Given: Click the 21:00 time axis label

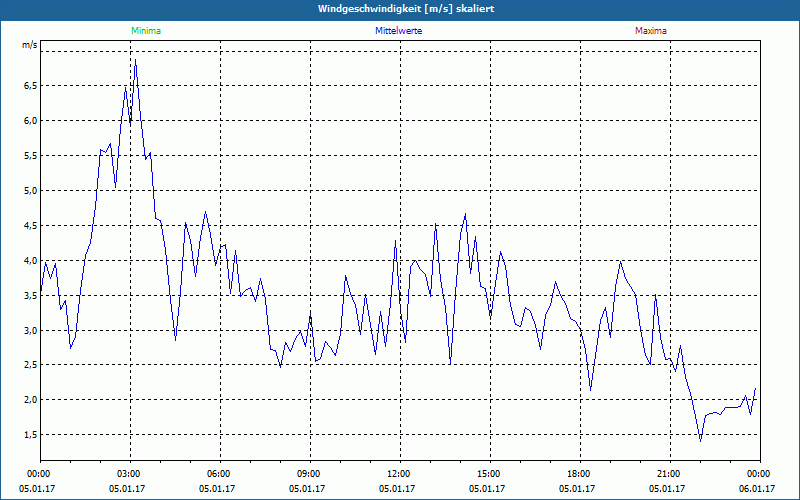Looking at the screenshot, I should 670,474.
